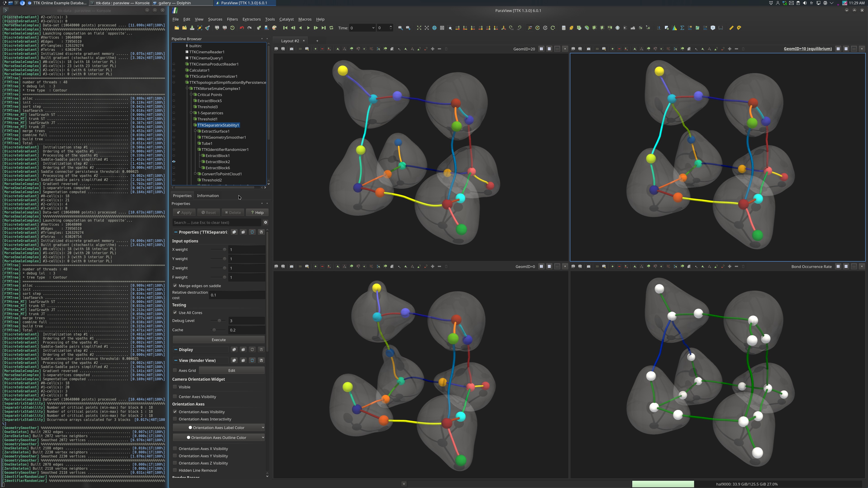
Task: Toggle visibility eye of ExtractBlock2
Action: click(174, 162)
